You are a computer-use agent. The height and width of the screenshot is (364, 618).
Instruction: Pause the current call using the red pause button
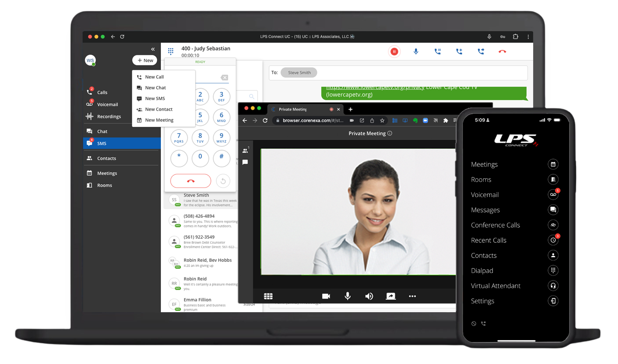[x=394, y=51]
